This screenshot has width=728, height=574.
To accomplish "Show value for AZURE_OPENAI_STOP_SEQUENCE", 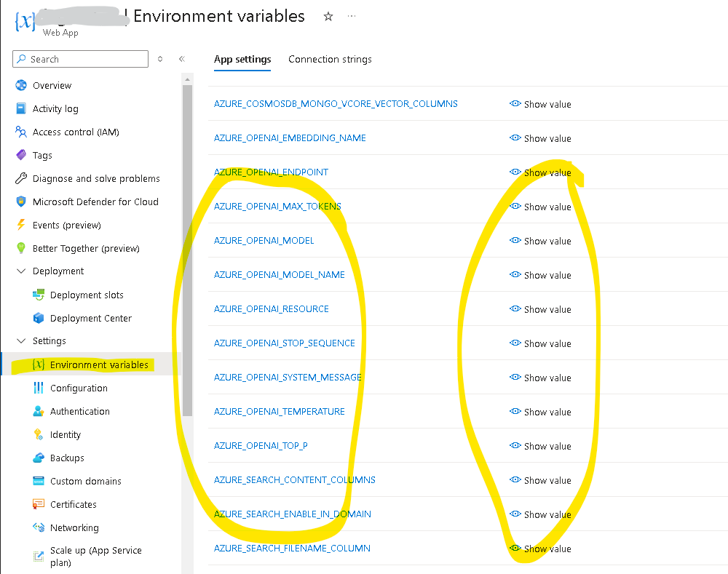I will [540, 343].
